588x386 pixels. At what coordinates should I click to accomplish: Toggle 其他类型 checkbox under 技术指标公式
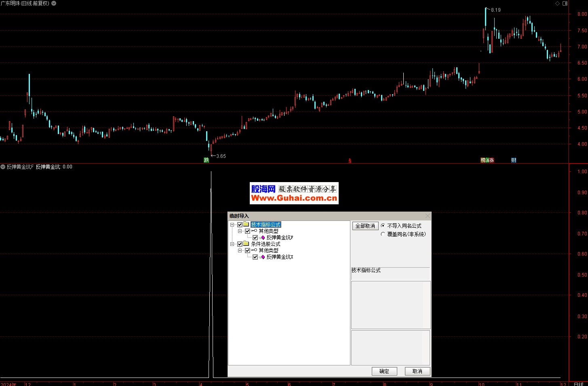[x=248, y=231]
